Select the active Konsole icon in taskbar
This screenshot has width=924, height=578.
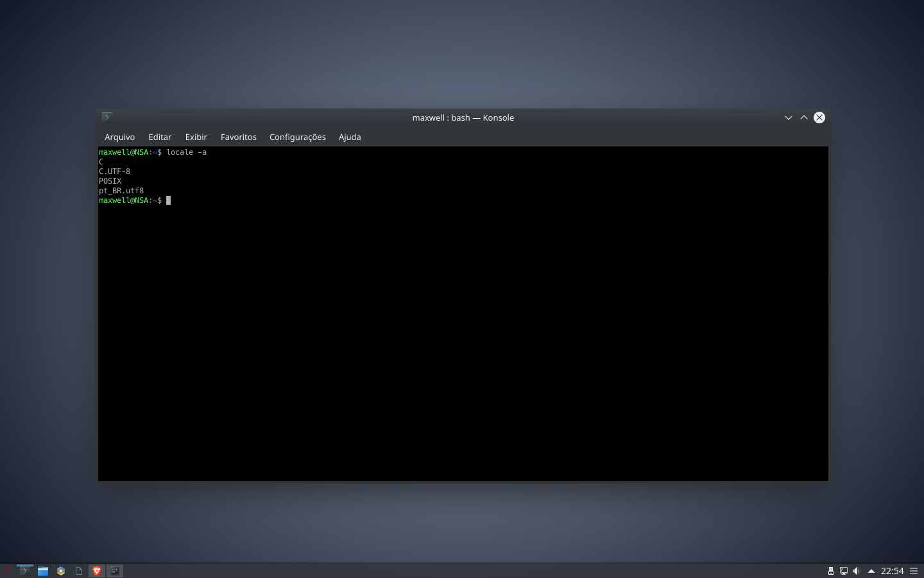[x=24, y=570]
